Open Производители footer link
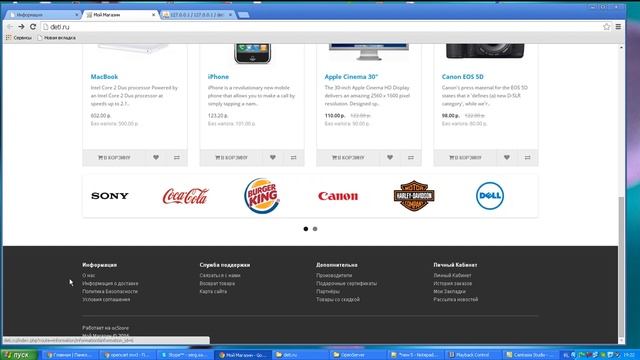 334,276
